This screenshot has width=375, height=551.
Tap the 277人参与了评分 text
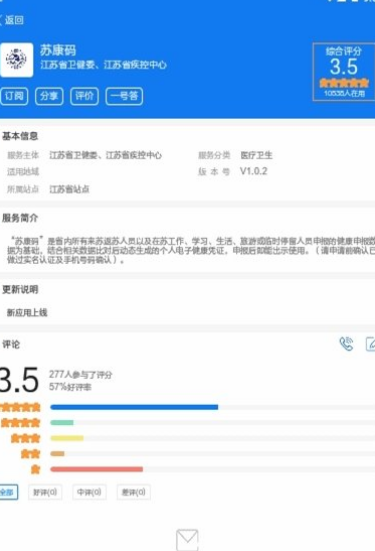(80, 375)
